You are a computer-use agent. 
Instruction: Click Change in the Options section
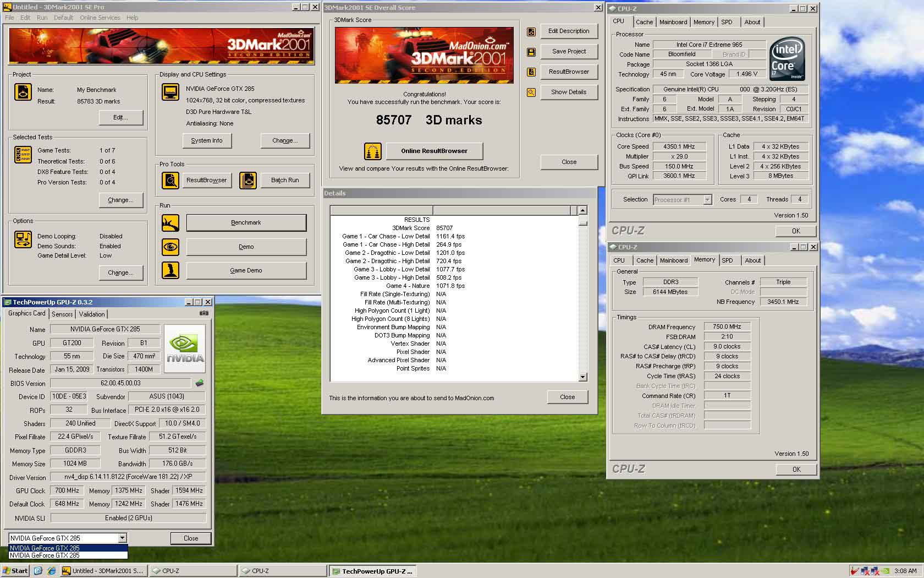coord(120,273)
